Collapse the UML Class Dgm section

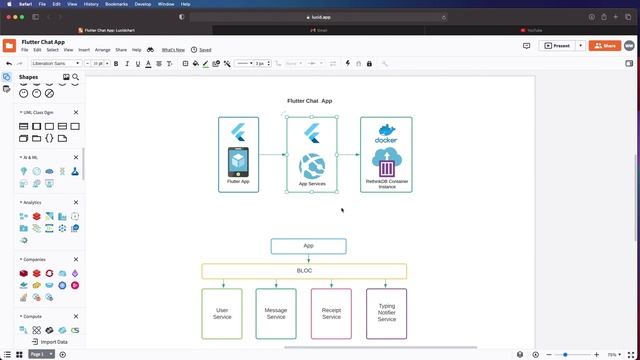[21, 112]
